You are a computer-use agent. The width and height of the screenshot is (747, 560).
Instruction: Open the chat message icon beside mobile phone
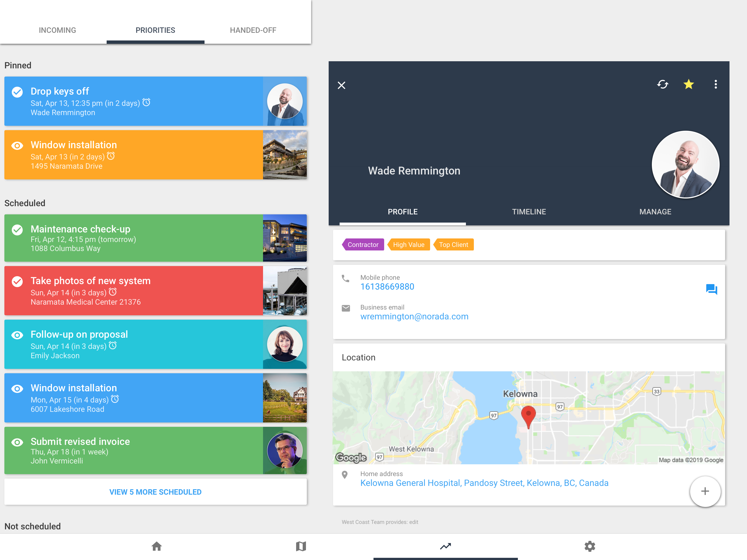click(x=711, y=290)
